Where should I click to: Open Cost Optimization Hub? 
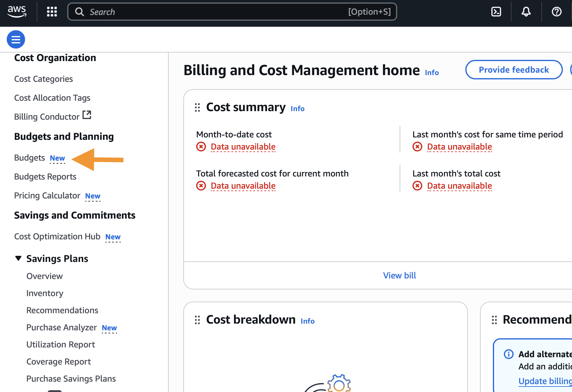pos(57,237)
